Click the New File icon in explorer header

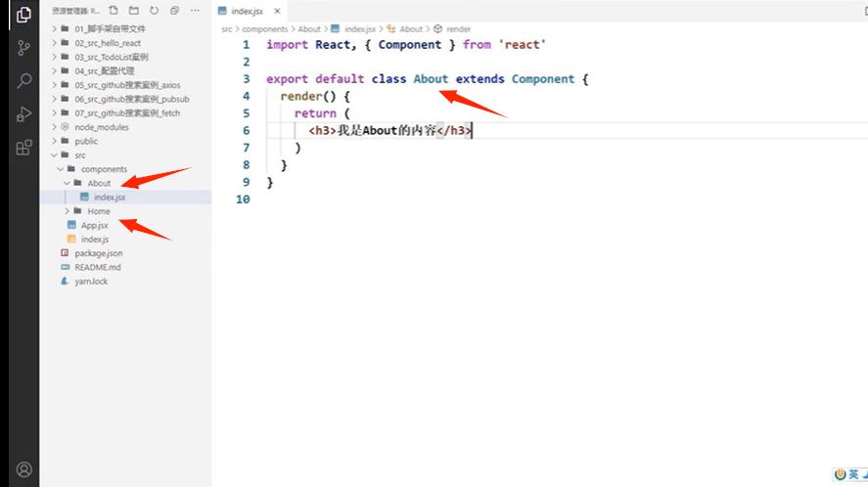[114, 11]
